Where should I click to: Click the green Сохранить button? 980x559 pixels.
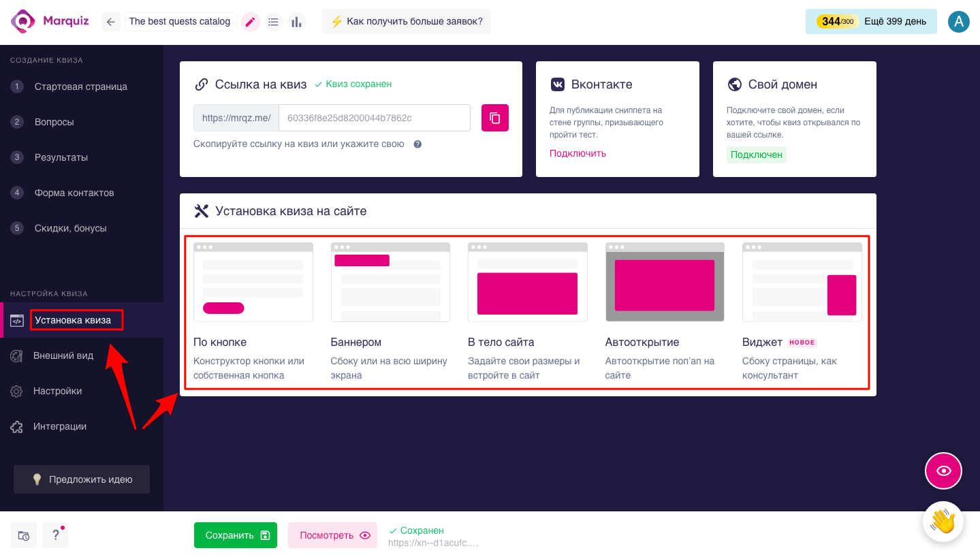pos(236,535)
